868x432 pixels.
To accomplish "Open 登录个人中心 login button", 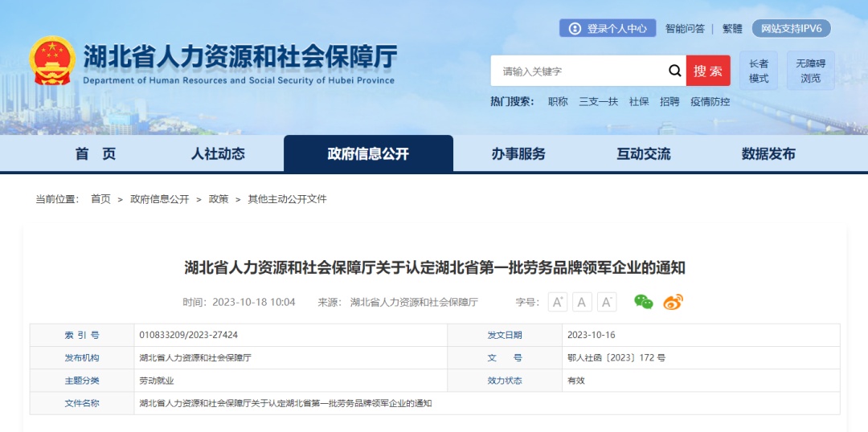I will click(x=608, y=28).
